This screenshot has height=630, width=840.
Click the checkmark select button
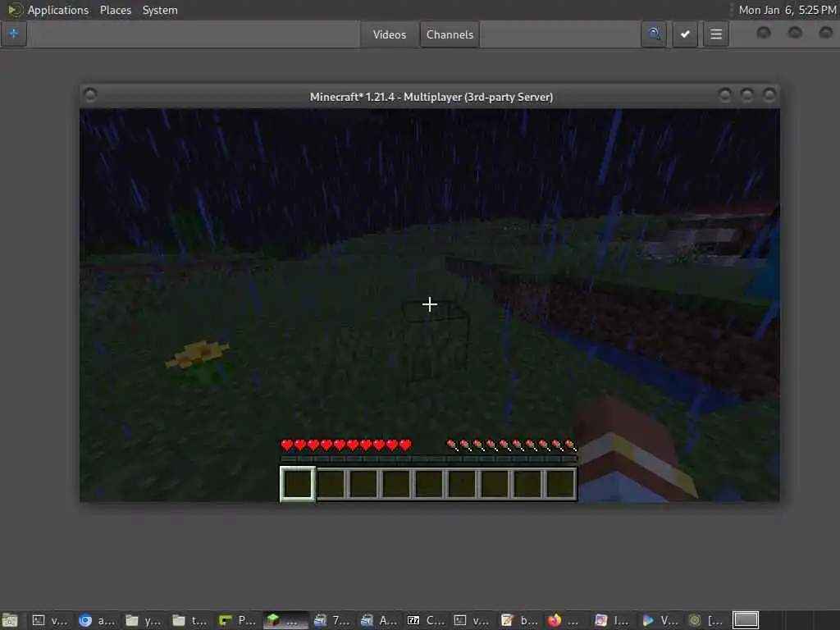(x=685, y=34)
